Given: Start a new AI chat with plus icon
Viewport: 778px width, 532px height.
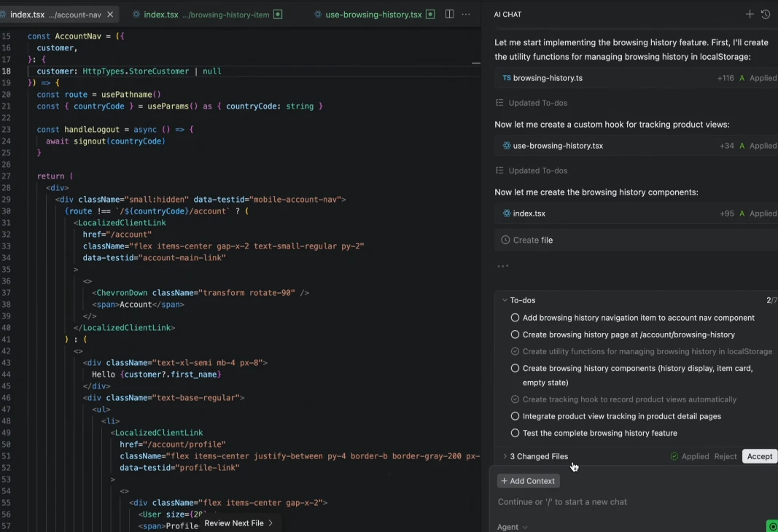Looking at the screenshot, I should pyautogui.click(x=750, y=15).
